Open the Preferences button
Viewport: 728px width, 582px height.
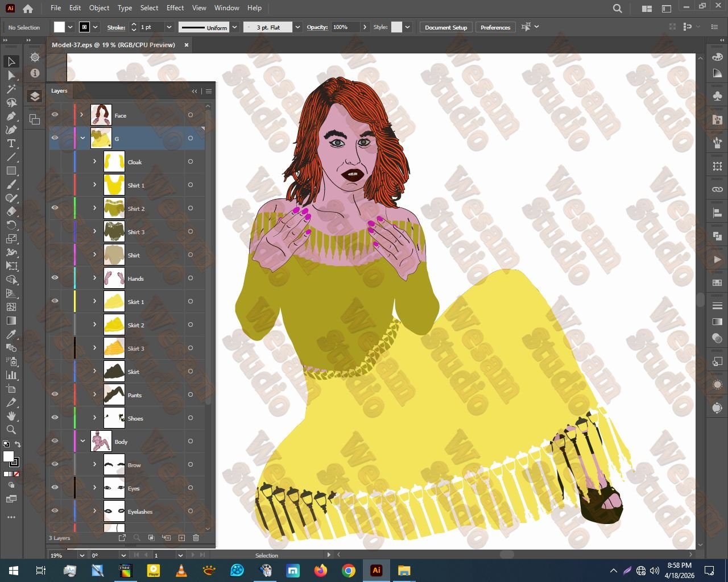click(495, 27)
